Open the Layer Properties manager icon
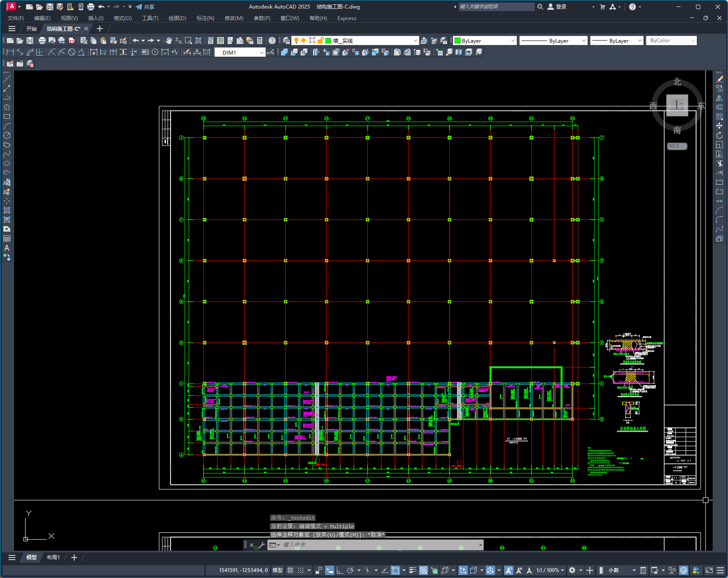 tap(286, 41)
